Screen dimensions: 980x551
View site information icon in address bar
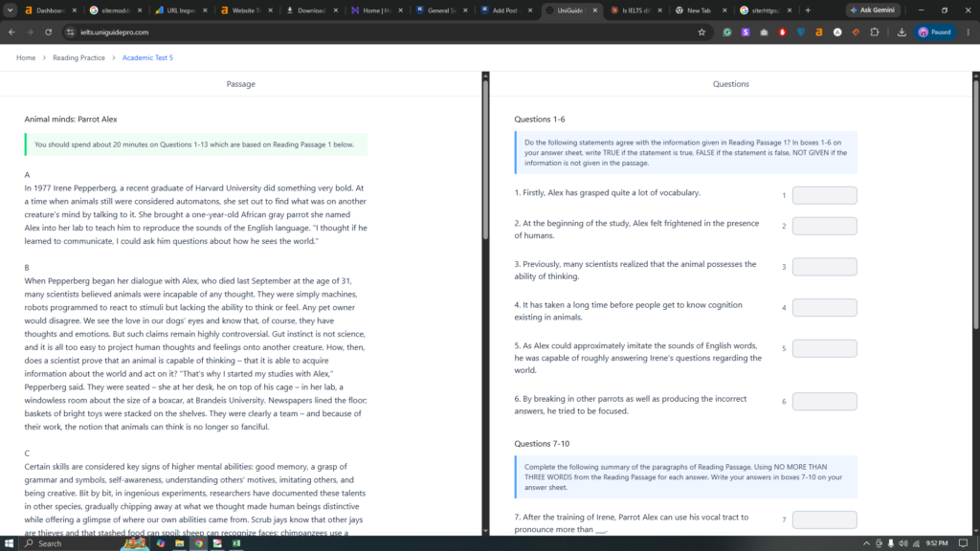(70, 32)
